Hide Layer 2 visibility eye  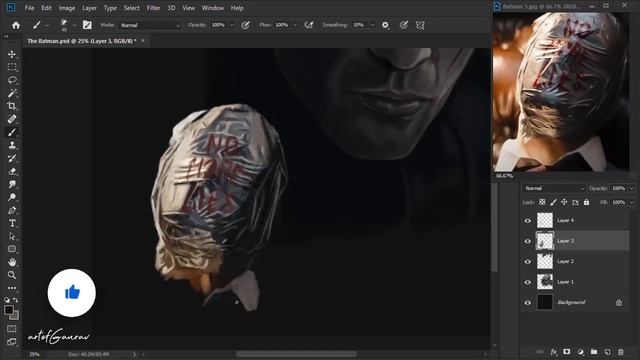click(x=528, y=262)
